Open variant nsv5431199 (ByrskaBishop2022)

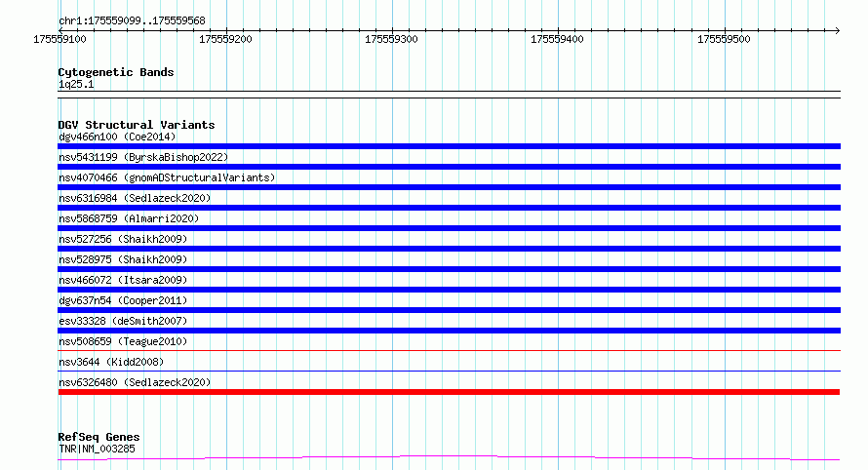click(x=143, y=157)
